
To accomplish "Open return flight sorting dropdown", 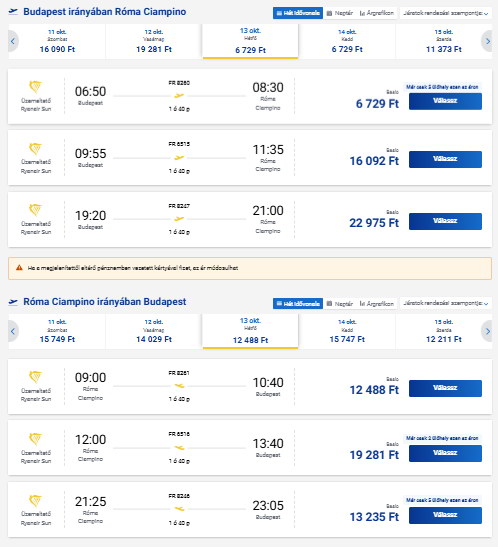I will 446,303.
